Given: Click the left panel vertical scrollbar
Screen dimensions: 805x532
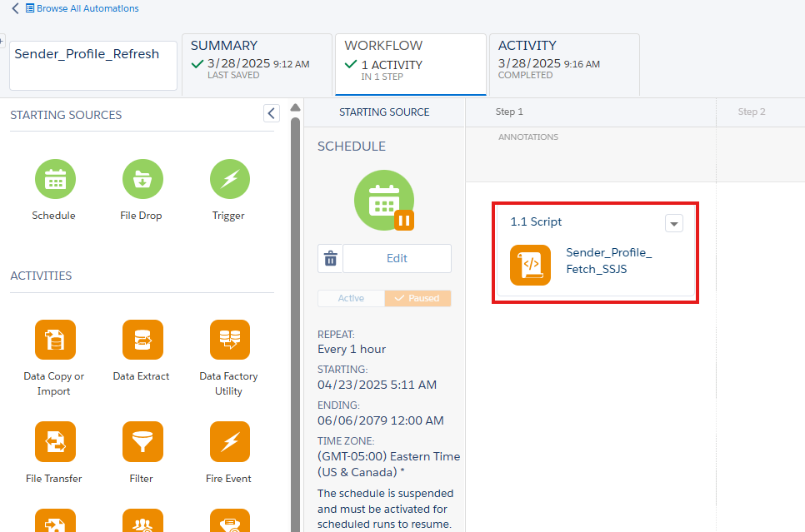Looking at the screenshot, I should [x=295, y=316].
